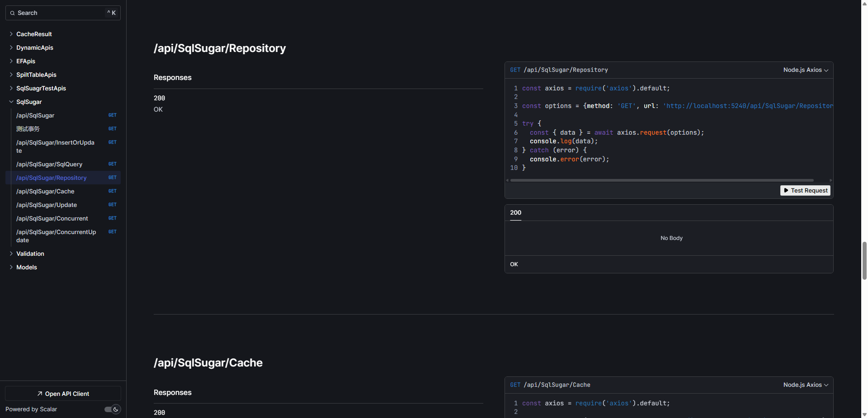Focus the Search input field
The width and height of the screenshot is (868, 418).
(x=63, y=13)
